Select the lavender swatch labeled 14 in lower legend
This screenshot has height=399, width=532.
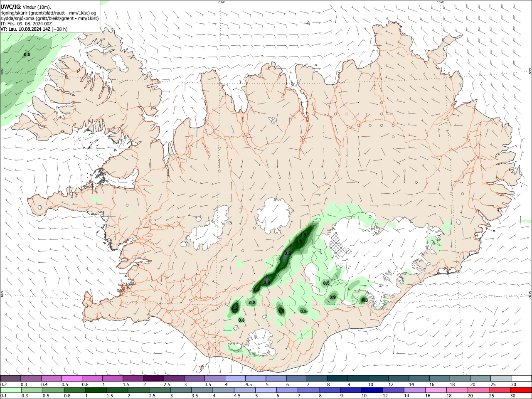pyautogui.click(x=415, y=390)
